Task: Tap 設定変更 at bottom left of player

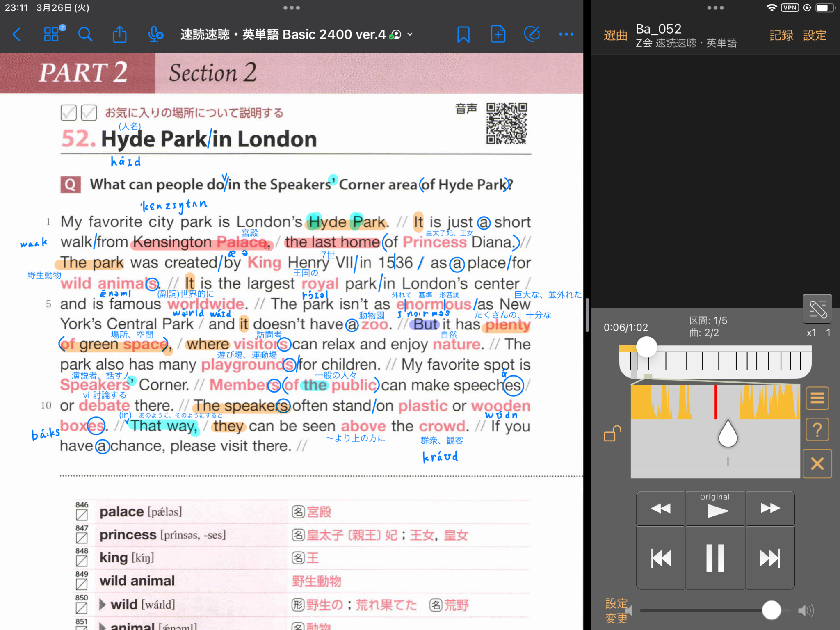Action: tap(616, 610)
